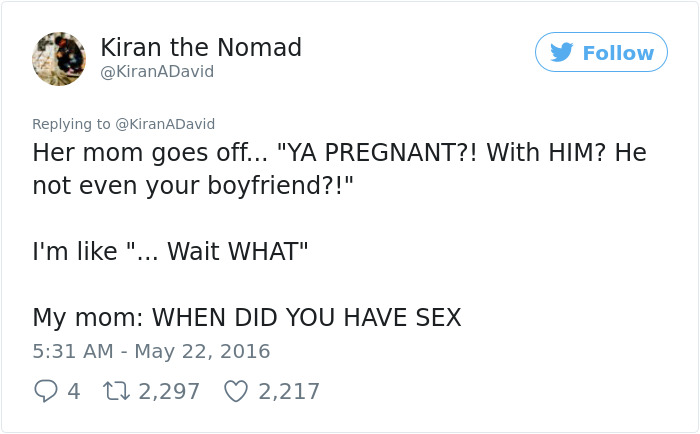Click the "Replying to" label text
700x434 pixels.
point(72,124)
